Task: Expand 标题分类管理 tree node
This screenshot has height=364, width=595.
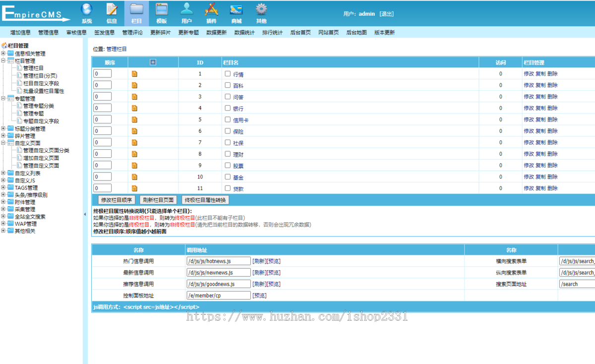Action: (3, 128)
